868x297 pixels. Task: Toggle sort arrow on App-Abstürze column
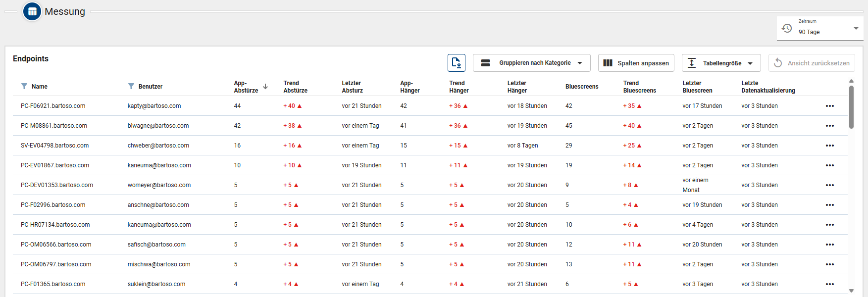coord(265,87)
